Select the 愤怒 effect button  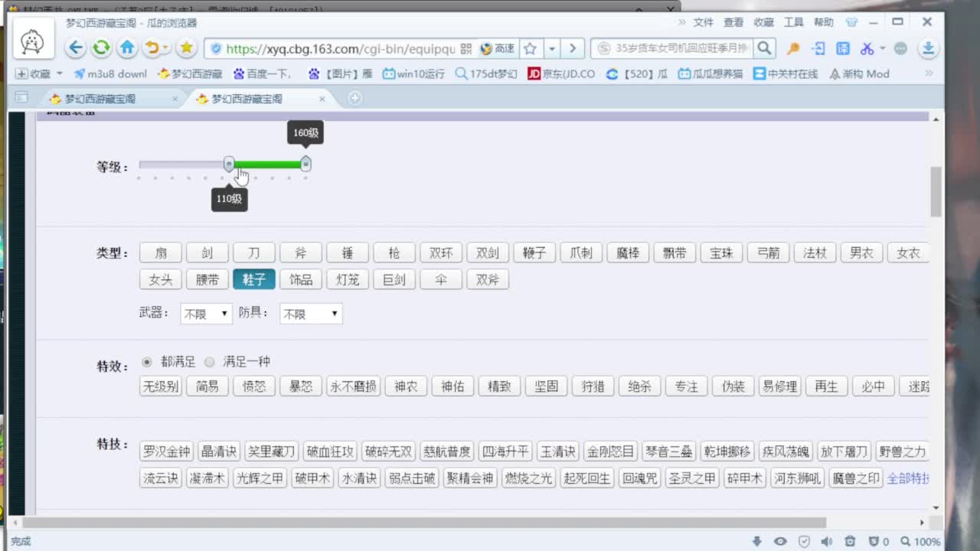[x=253, y=386]
